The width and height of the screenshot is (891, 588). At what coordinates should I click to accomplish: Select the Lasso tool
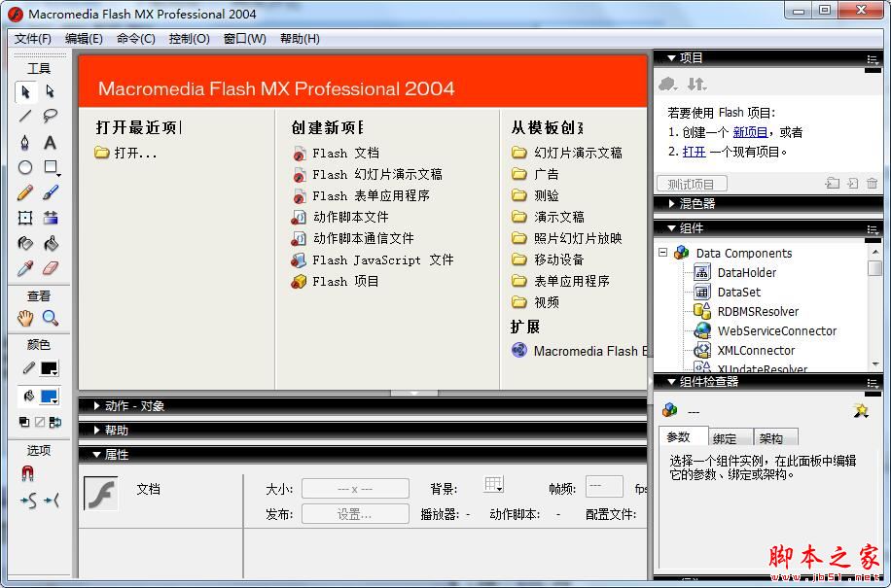pyautogui.click(x=50, y=117)
